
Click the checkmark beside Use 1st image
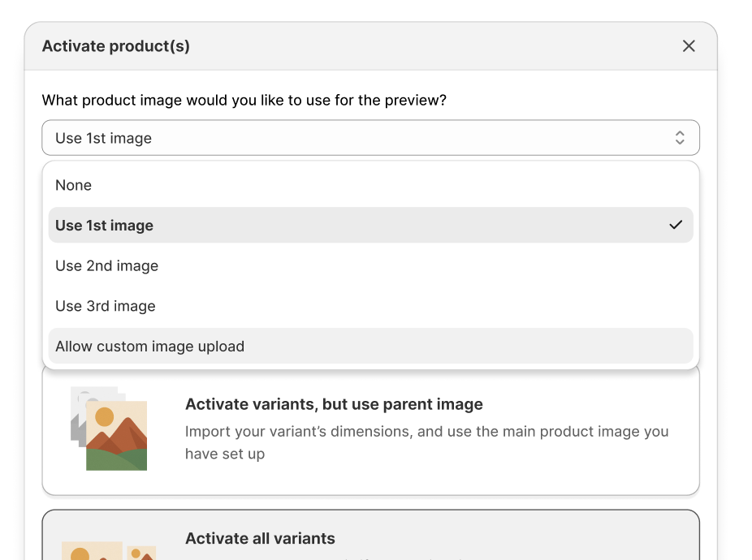pyautogui.click(x=674, y=225)
